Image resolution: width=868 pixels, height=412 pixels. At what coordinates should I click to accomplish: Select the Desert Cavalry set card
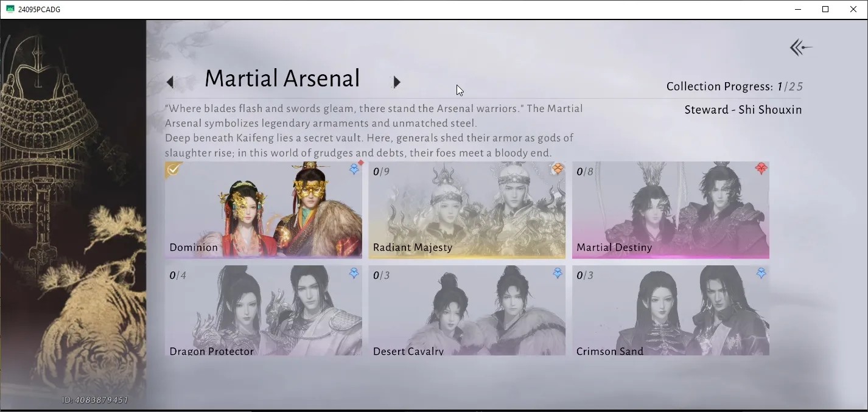click(467, 310)
